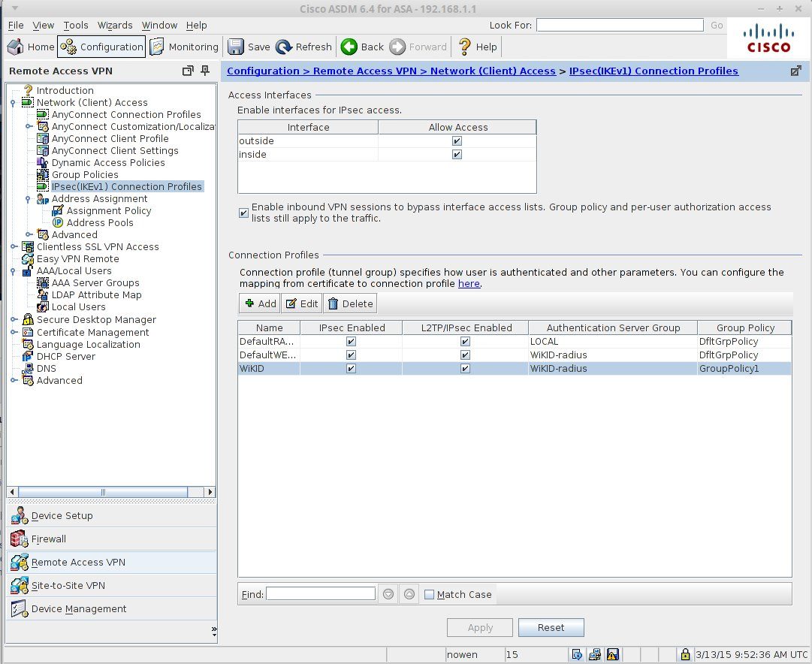Screen dimensions: 812x664
Task: Open the Tools menu
Action: click(75, 25)
